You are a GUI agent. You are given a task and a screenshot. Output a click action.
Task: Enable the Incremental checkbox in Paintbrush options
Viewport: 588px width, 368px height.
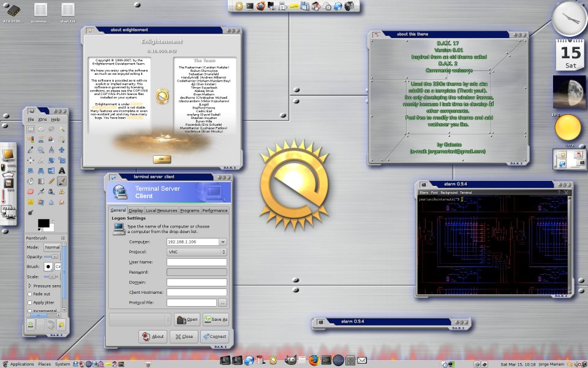pos(29,311)
